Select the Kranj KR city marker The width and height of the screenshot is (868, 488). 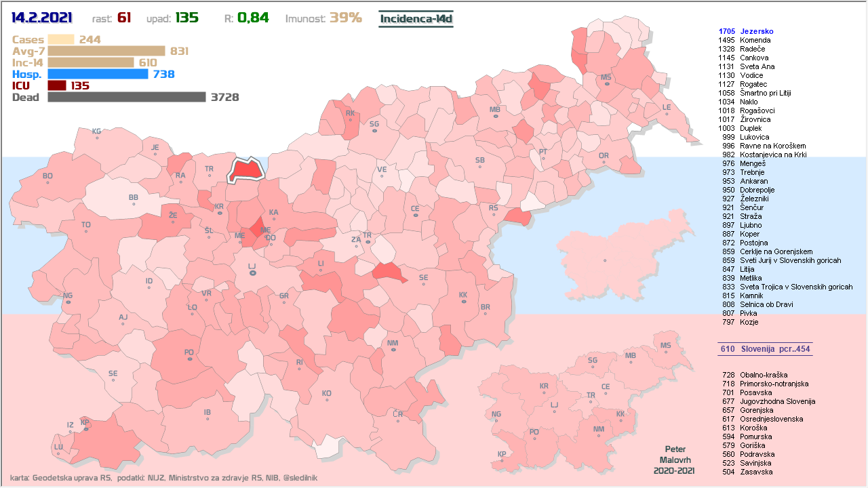coord(219,213)
